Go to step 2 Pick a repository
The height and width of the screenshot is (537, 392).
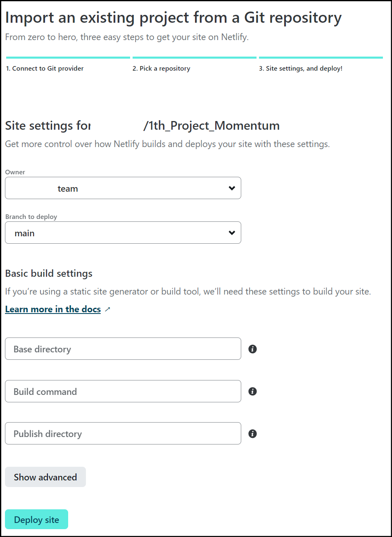(162, 69)
